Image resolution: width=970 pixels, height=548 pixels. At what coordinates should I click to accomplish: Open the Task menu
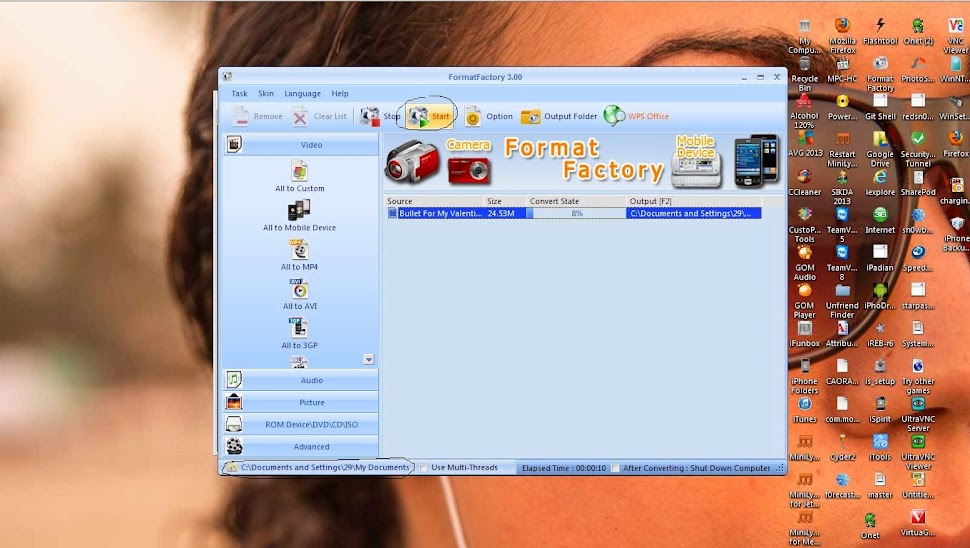239,93
